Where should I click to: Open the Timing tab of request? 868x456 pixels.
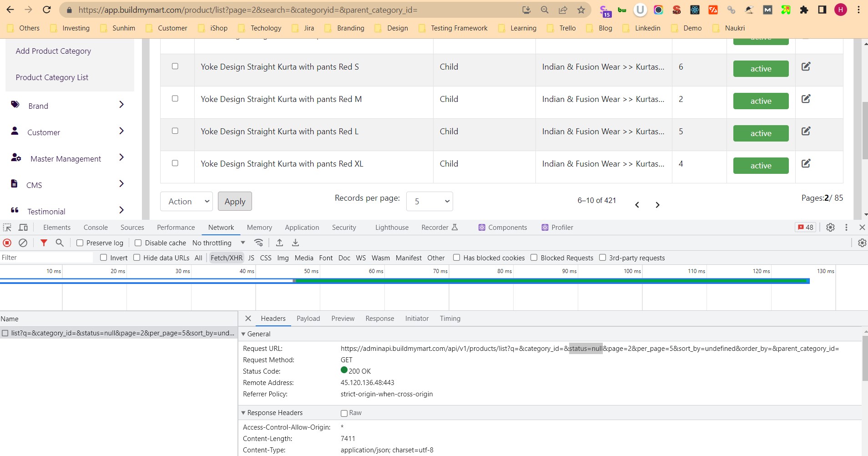450,319
